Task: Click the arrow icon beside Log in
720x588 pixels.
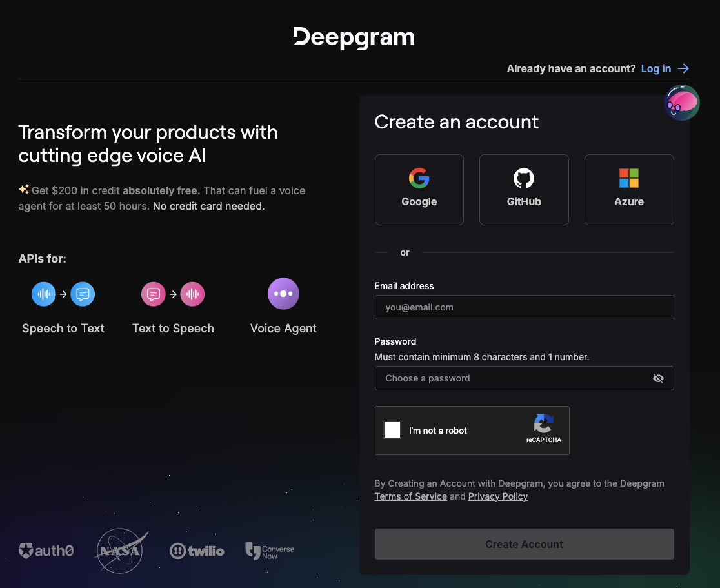Action: point(683,68)
